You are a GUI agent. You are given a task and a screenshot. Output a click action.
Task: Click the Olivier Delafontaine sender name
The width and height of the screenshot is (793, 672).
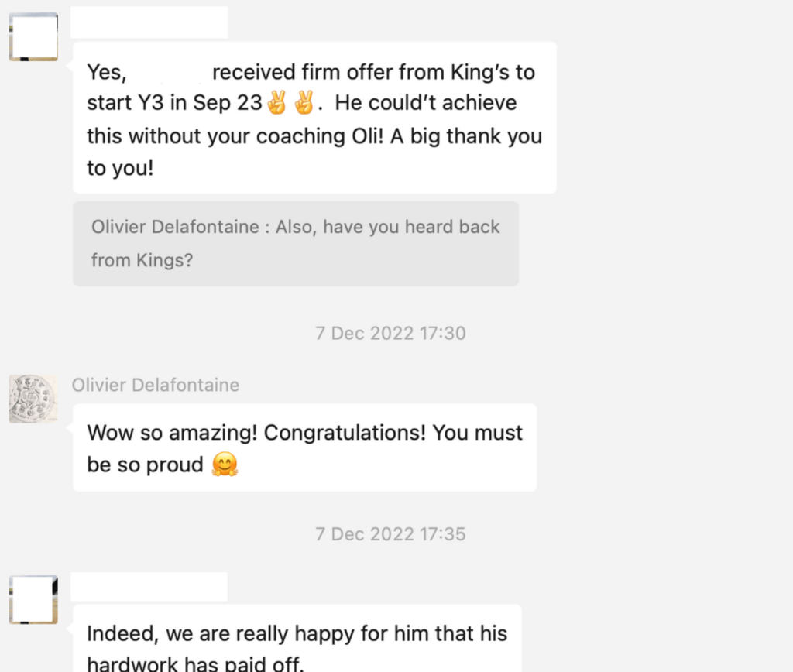pos(156,385)
